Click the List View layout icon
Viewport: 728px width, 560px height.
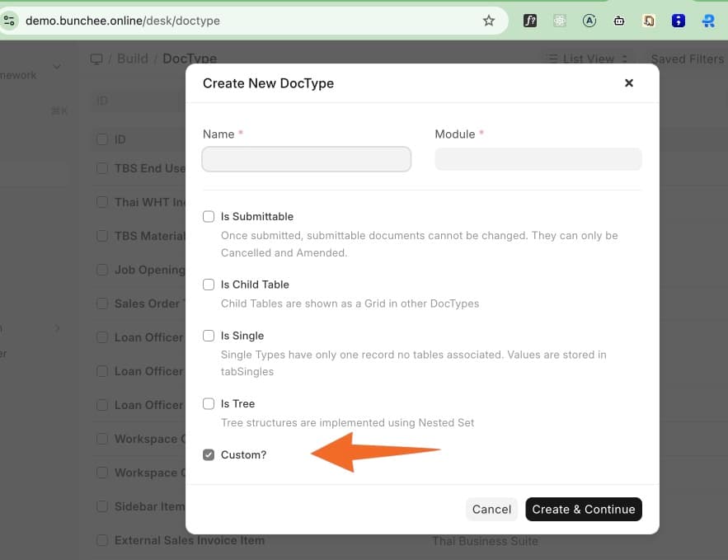551,59
